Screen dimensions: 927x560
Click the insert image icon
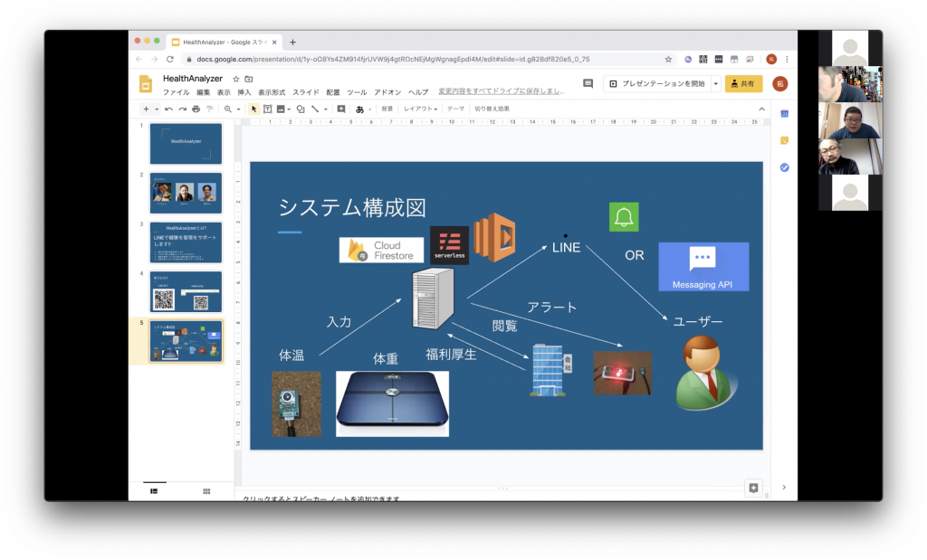pos(281,109)
